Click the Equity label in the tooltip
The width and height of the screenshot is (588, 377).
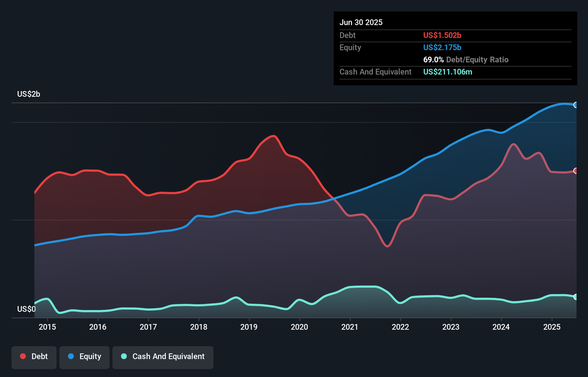(350, 47)
